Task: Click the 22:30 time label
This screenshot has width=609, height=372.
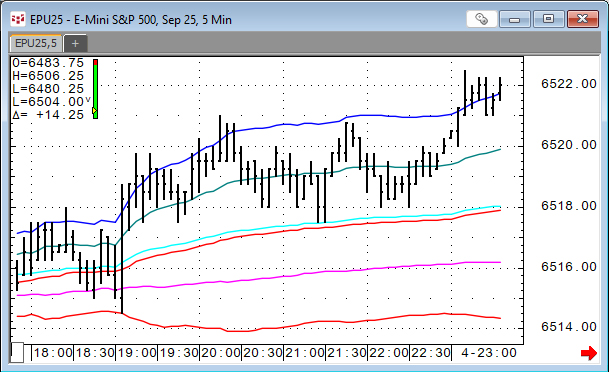Action: [x=431, y=353]
